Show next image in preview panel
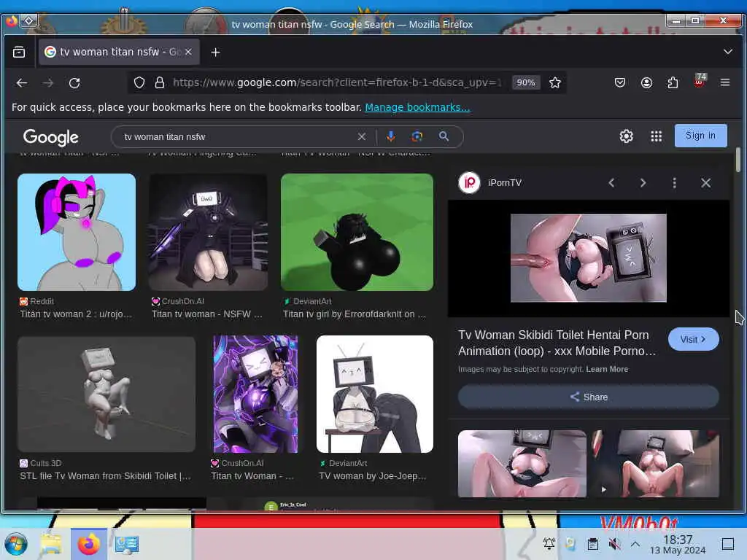747x560 pixels. pos(643,183)
